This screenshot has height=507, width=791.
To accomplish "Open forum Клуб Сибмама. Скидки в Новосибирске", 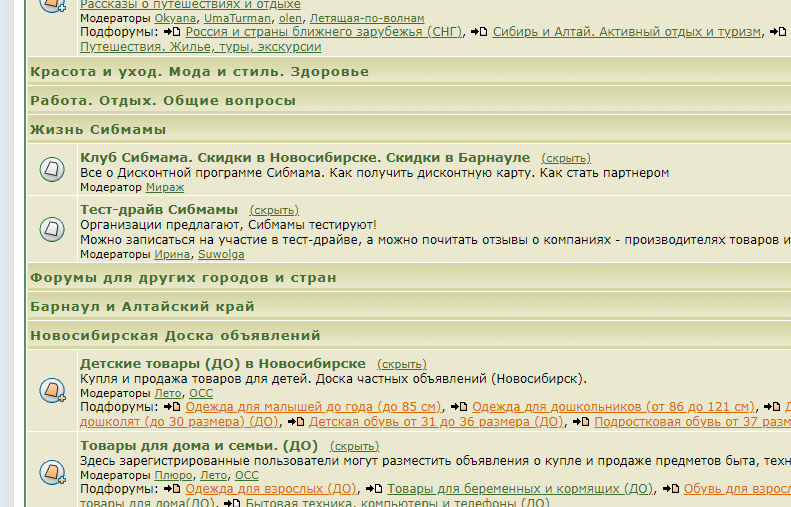I will (305, 158).
